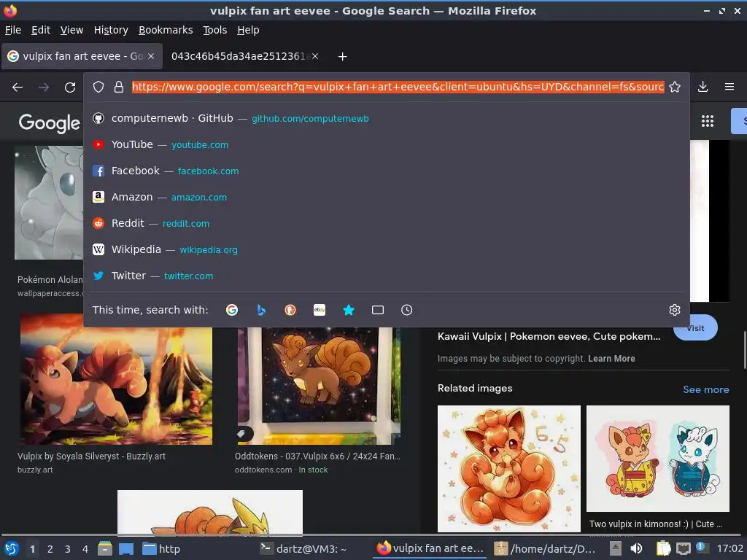Open the Edit menu
747x560 pixels.
41,30
